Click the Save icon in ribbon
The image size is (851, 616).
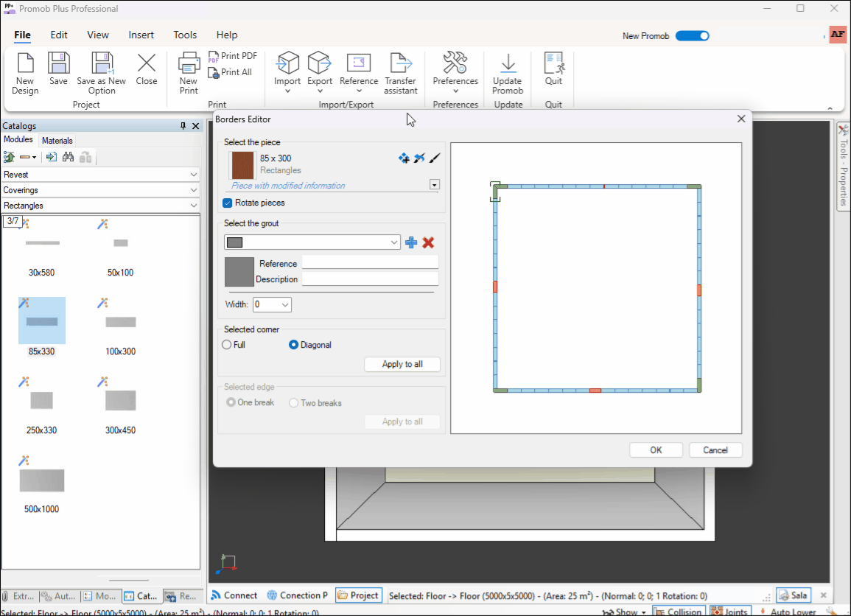coord(58,69)
